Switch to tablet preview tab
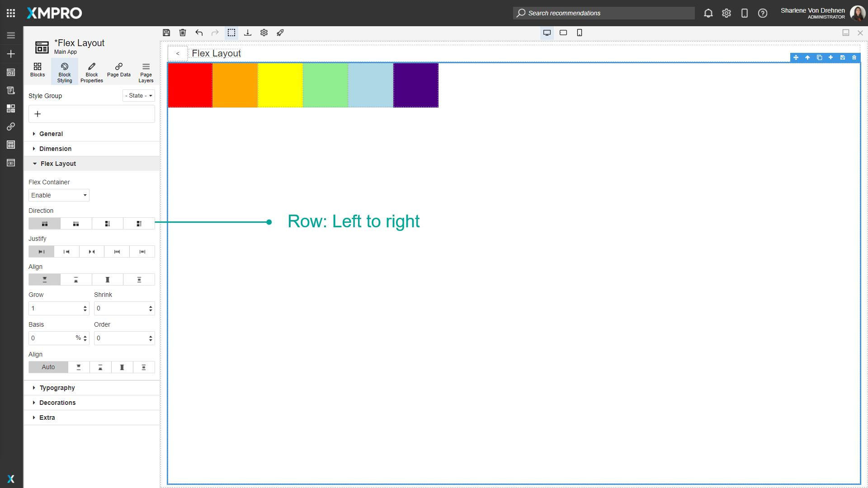This screenshot has width=868, height=488. [563, 33]
